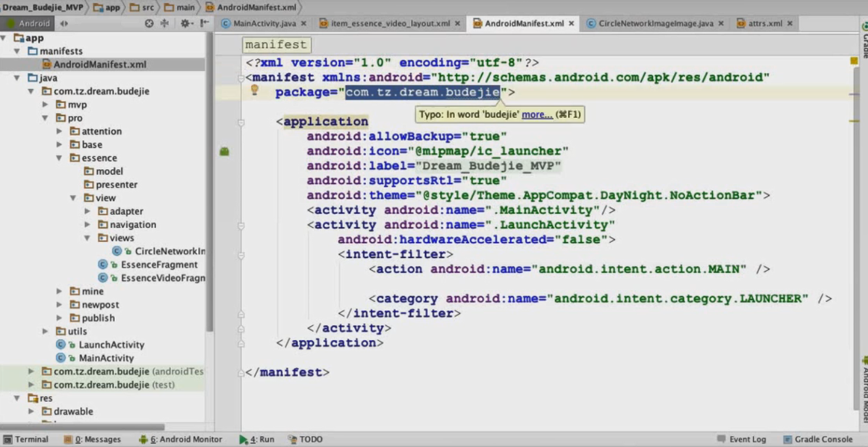Select the AndroidManifest.xml editor tab
868x447 pixels.
click(x=524, y=23)
